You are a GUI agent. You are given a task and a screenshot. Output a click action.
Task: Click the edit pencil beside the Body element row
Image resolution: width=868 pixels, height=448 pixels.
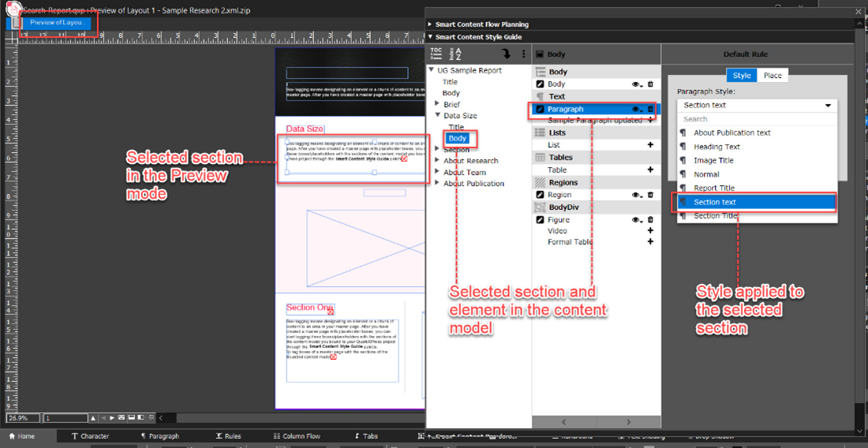coord(540,84)
